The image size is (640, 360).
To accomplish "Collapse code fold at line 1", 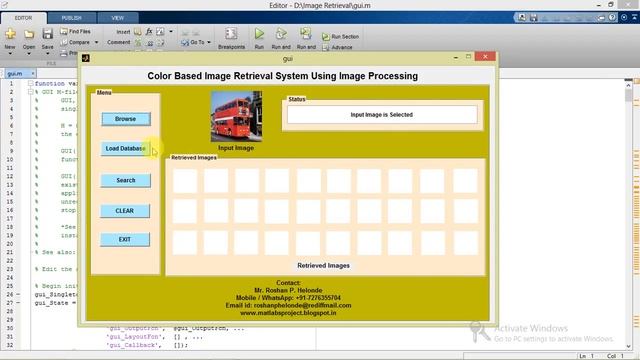I will click(31, 83).
